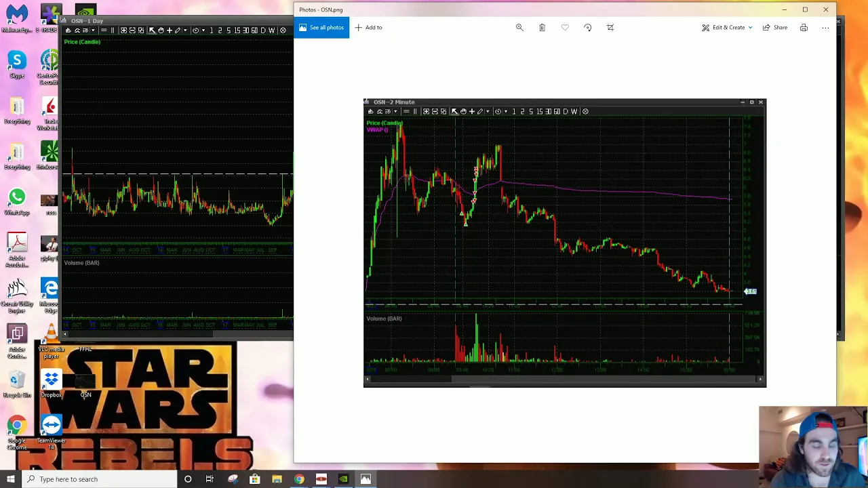Click Type here to search box
Viewport: 868px width, 488px height.
click(x=100, y=479)
